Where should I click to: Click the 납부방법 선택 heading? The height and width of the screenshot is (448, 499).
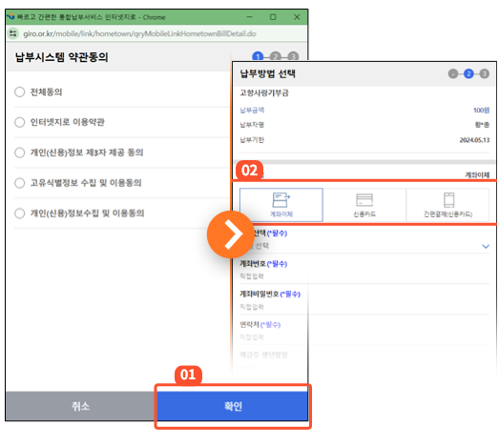(x=268, y=73)
